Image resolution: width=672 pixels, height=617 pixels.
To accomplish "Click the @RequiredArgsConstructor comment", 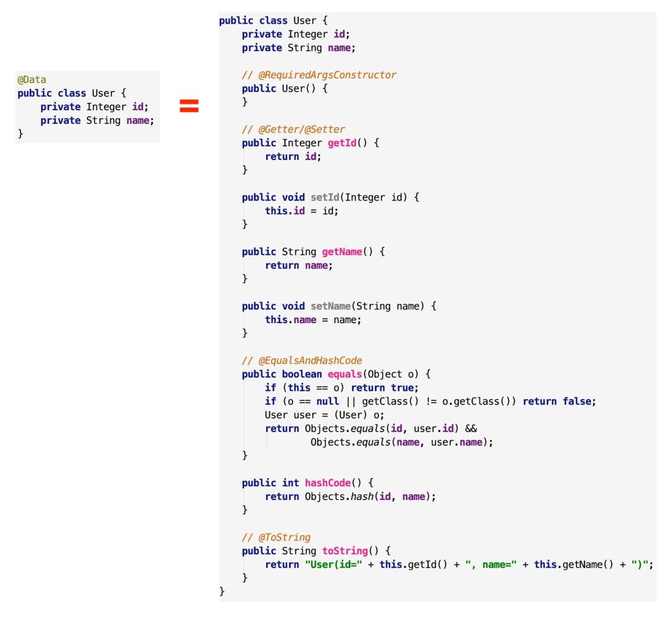I will pos(319,75).
